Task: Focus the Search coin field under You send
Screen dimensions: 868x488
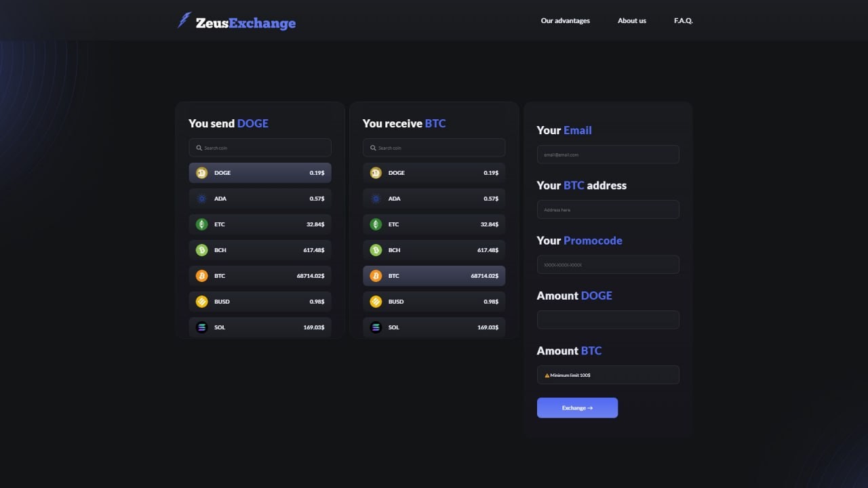Action: pyautogui.click(x=260, y=148)
